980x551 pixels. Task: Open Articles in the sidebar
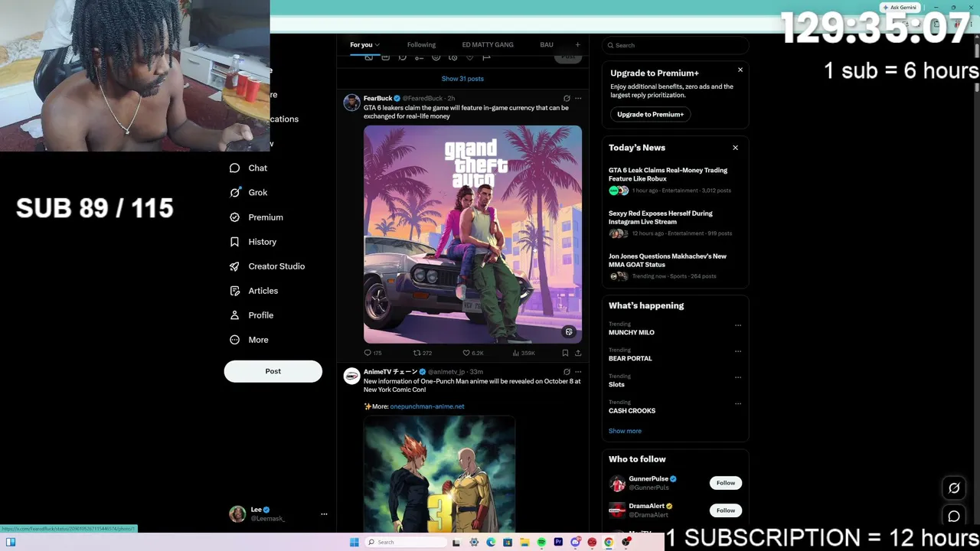tap(254, 291)
